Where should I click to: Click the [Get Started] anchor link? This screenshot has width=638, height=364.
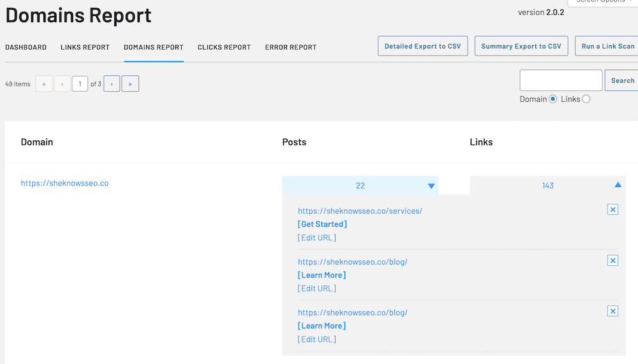coord(322,224)
